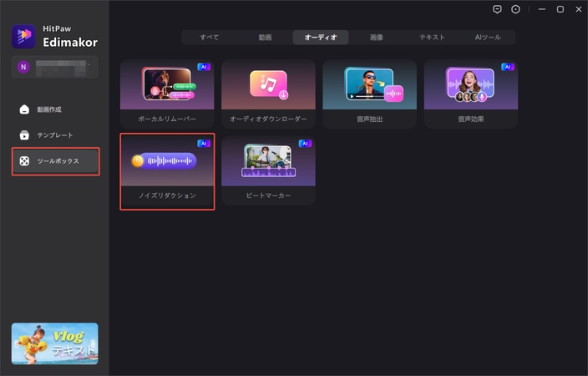Switch to the すべて tab
This screenshot has width=588, height=376.
coord(210,37)
